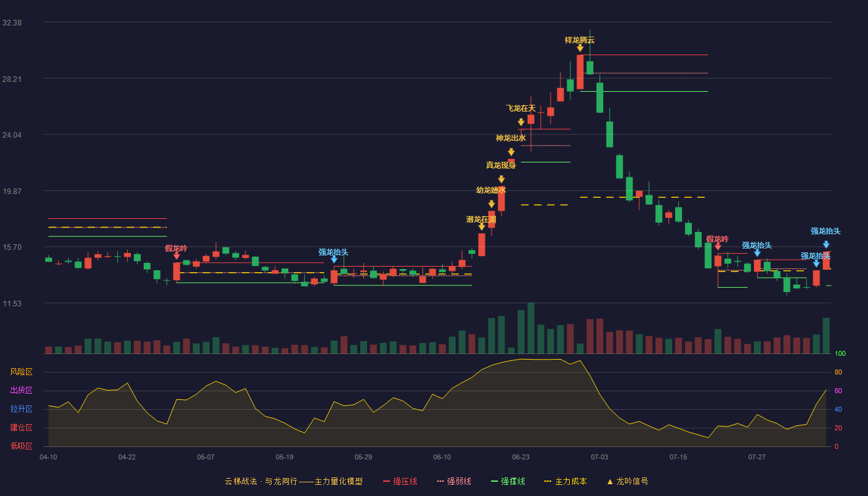Image resolution: width=868 pixels, height=496 pixels.
Task: Click the last volume bar on the right
Action: (826, 335)
